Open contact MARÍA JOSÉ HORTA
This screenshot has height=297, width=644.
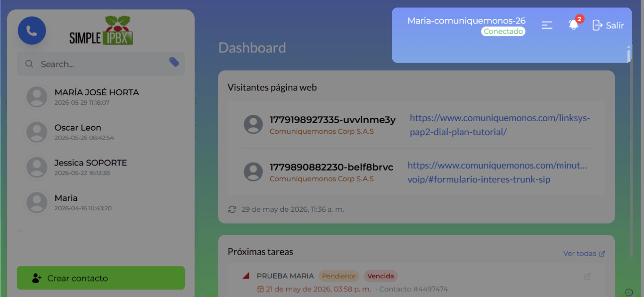101,97
